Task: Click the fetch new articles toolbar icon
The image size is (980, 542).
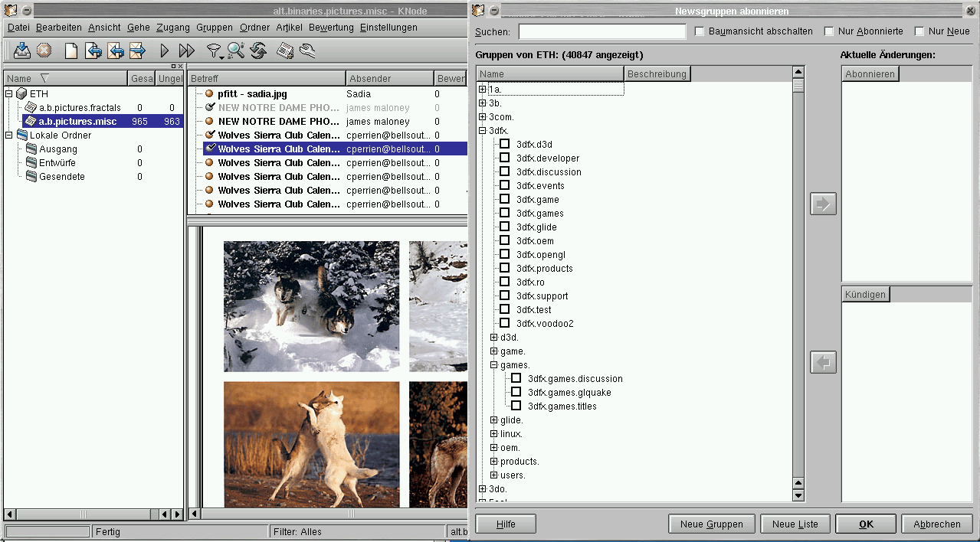Action: click(x=22, y=51)
